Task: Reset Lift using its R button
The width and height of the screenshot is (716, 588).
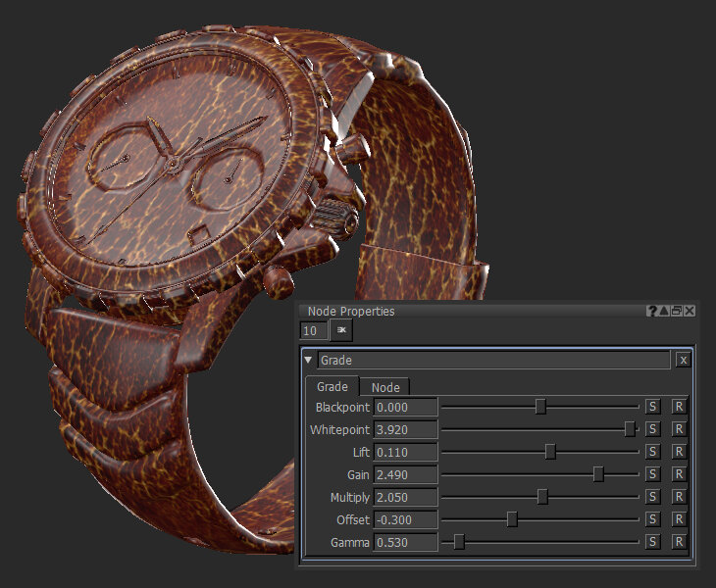Action: (x=679, y=452)
